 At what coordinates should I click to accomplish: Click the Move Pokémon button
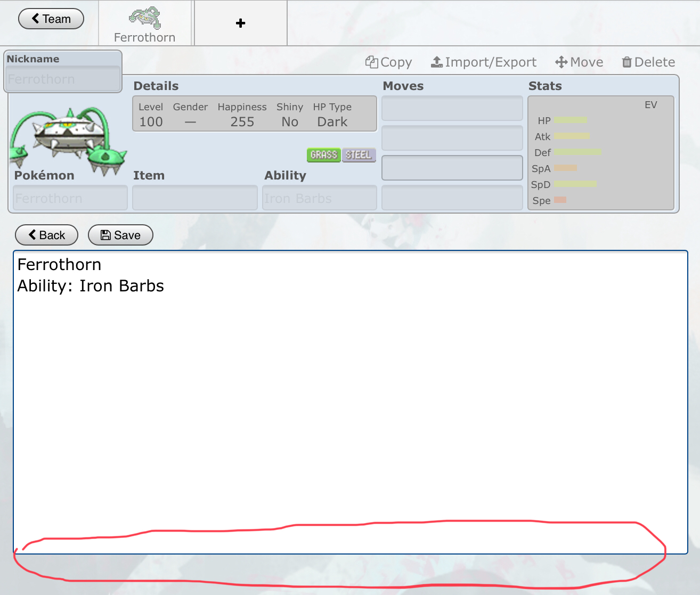coord(579,62)
